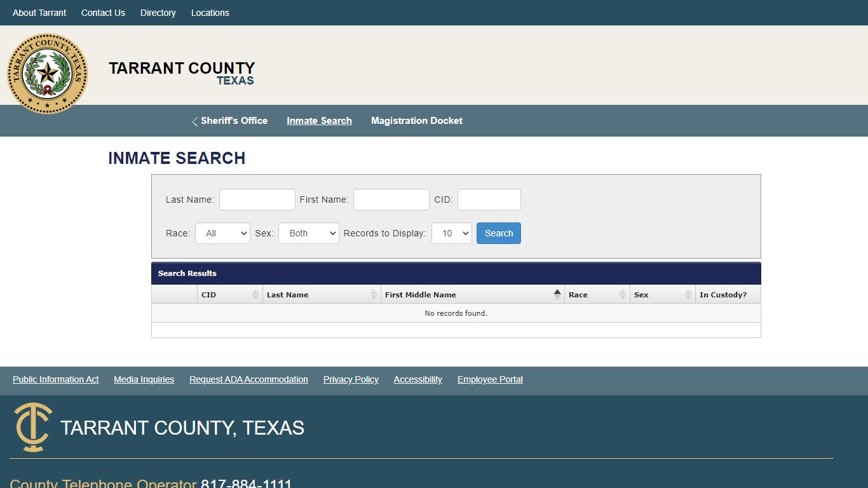Open Accessibility footer link

418,379
